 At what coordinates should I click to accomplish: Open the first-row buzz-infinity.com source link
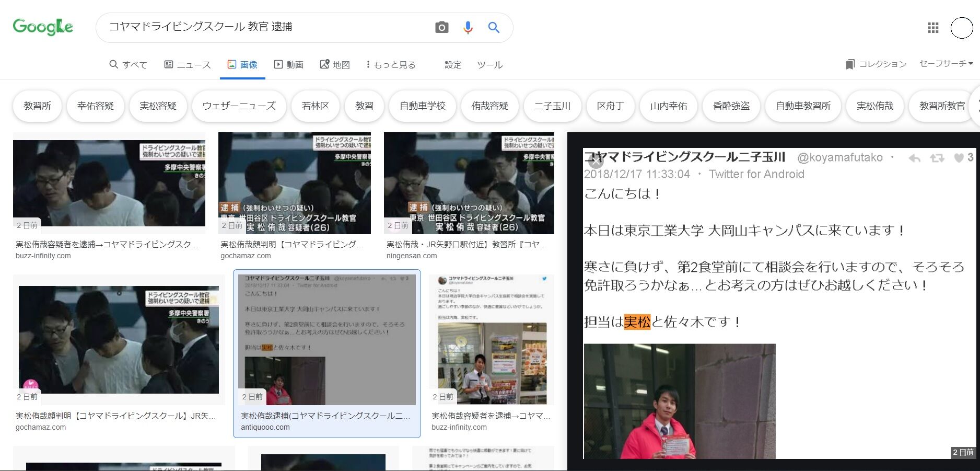click(43, 256)
